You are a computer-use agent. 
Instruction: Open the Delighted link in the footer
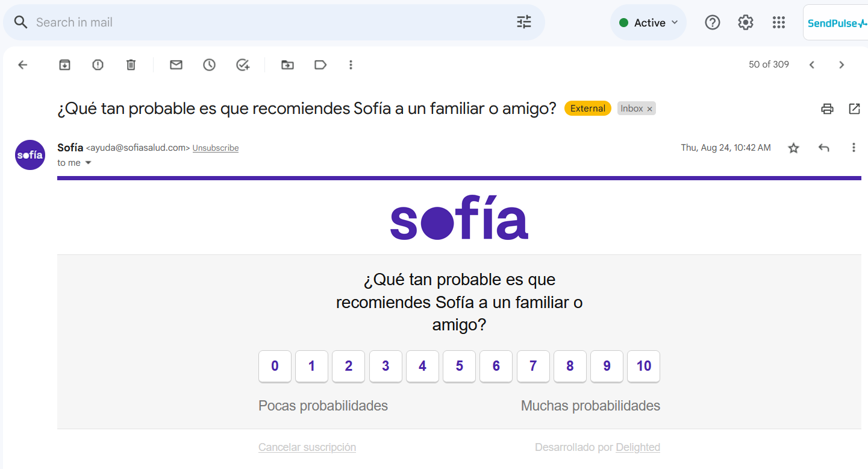(638, 447)
